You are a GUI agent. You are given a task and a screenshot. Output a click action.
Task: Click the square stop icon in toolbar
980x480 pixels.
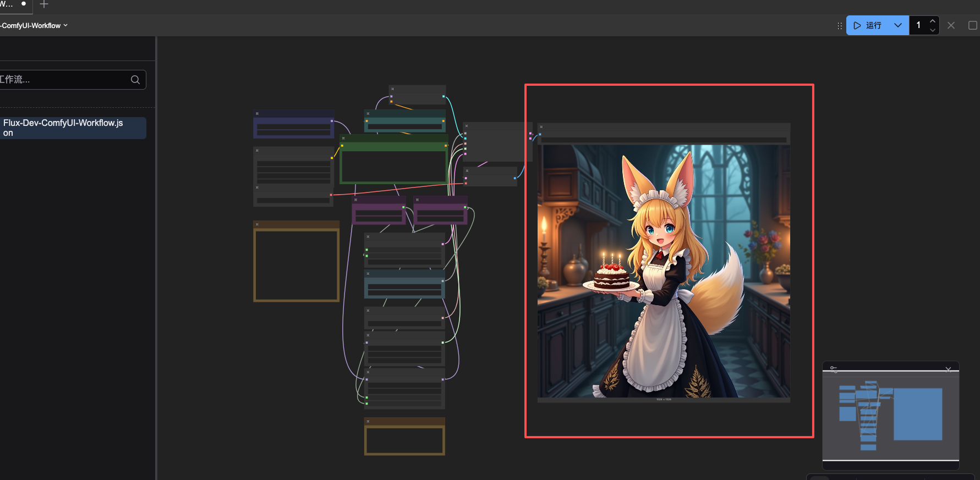tap(972, 25)
